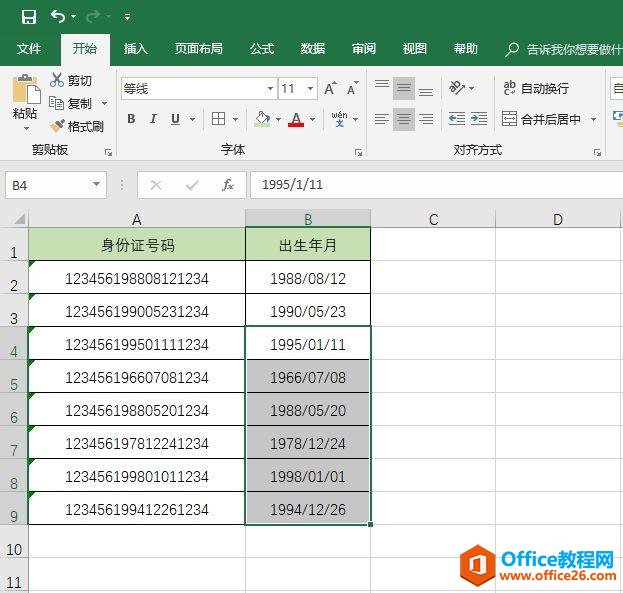Click the Redo arrow icon
The height and width of the screenshot is (593, 623).
93,17
